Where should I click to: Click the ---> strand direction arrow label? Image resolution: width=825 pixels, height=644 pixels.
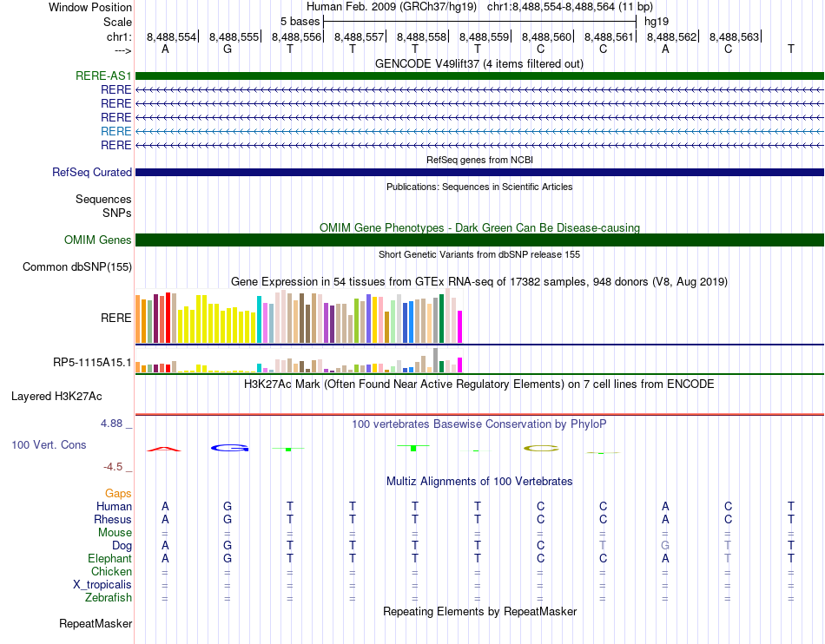pos(122,50)
